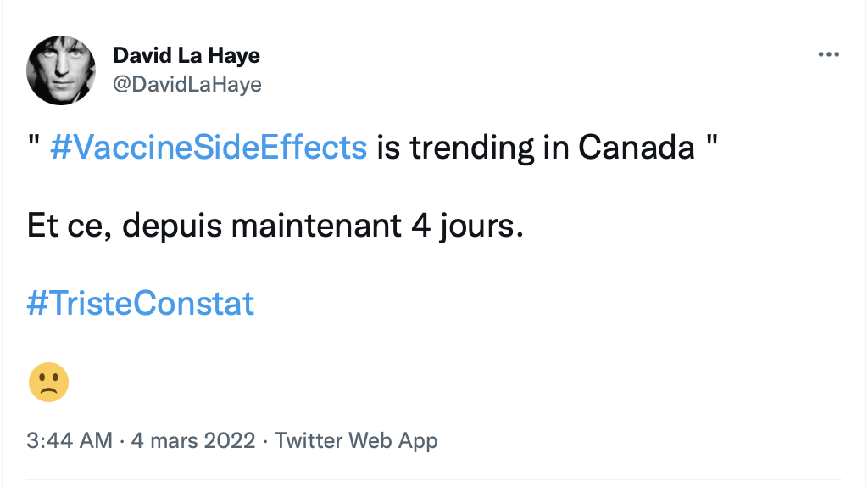Open the Twitter Web App source link
Viewport: 868px width, 487px height.
(356, 441)
